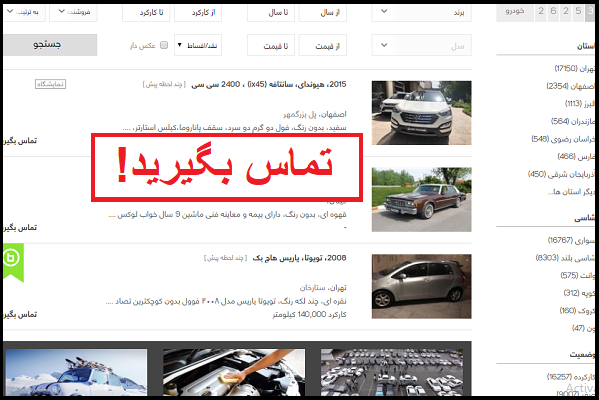
Task: Open the 'فروشنده' seller dropdown
Action: (73, 12)
